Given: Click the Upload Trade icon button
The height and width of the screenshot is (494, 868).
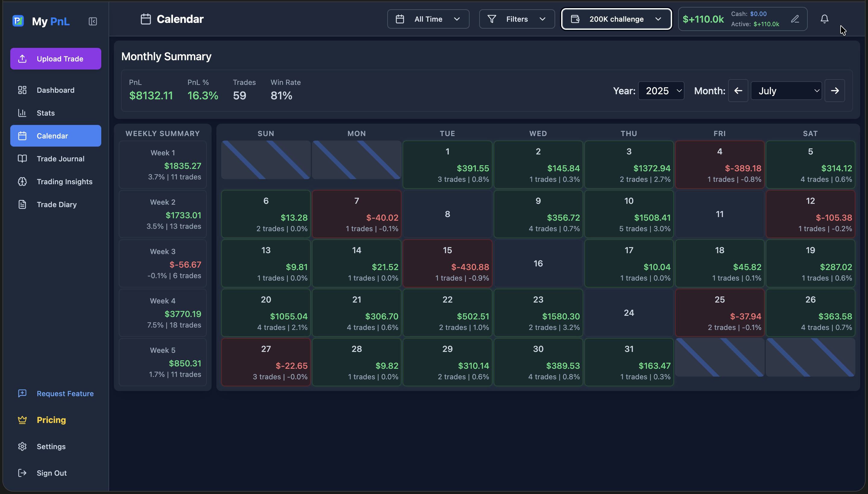Looking at the screenshot, I should (22, 58).
